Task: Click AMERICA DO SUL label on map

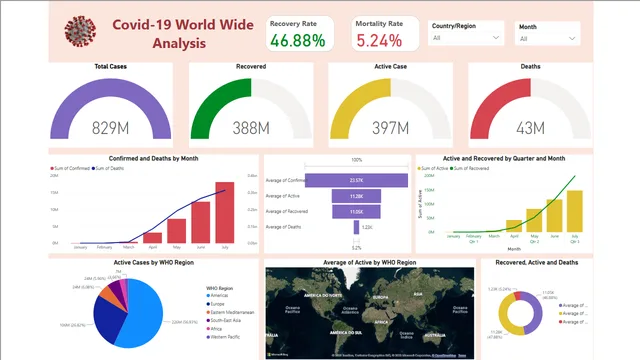Action: [x=346, y=333]
